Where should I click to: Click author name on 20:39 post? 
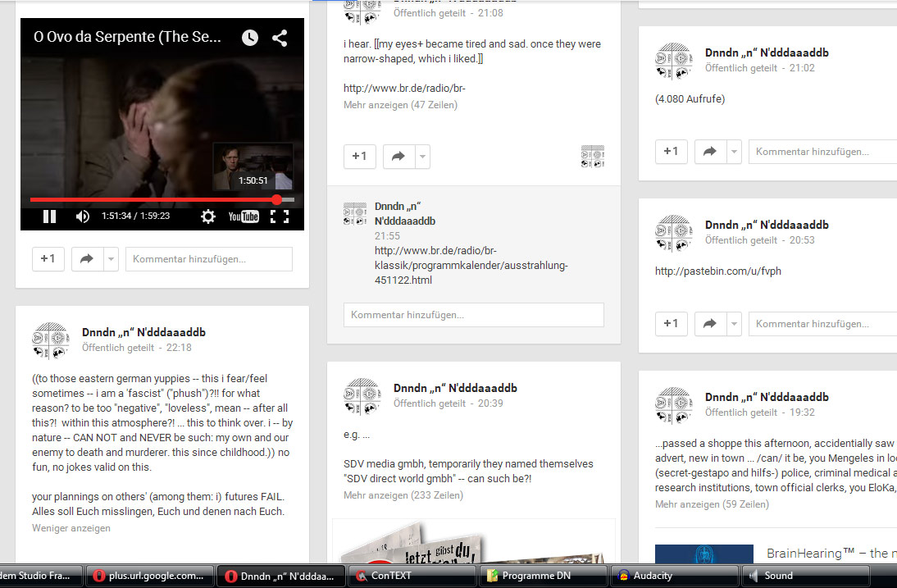455,389
